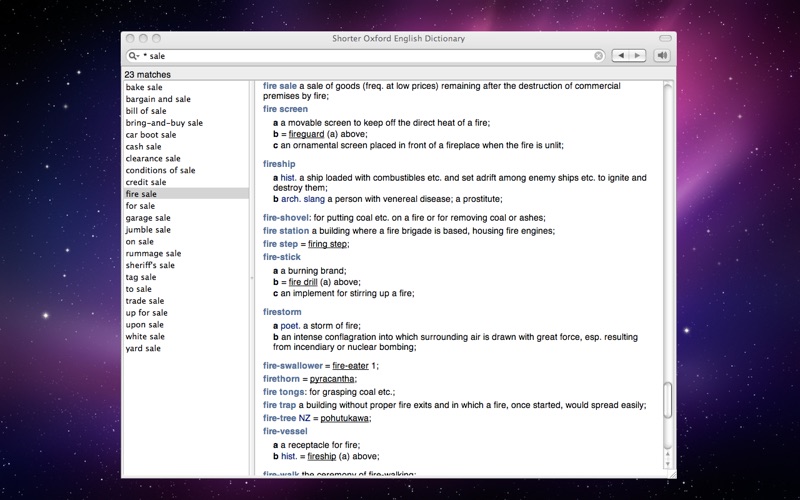Select 'for sale' entry

186,206
